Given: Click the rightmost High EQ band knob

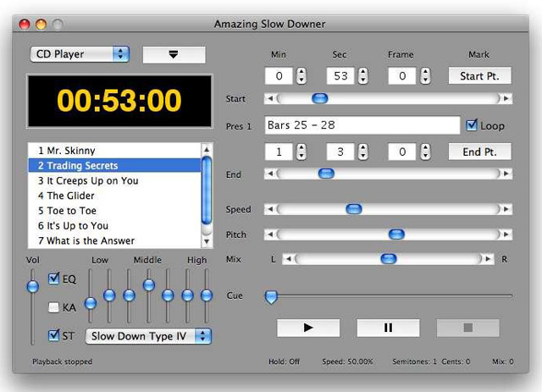Looking at the screenshot, I should pos(207,295).
